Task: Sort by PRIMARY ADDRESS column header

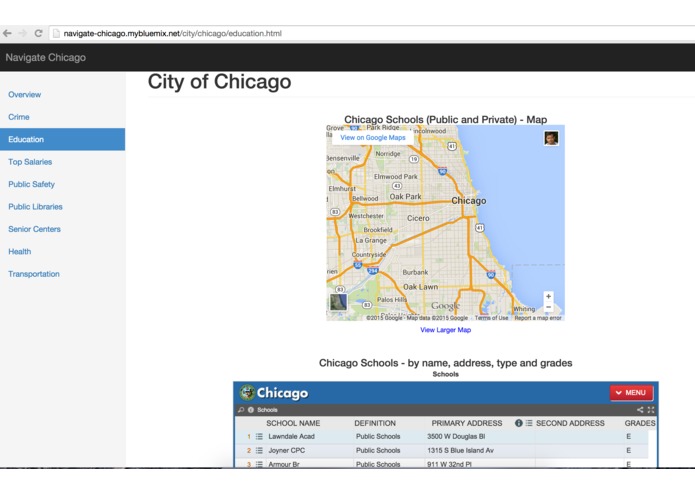Action: [467, 423]
